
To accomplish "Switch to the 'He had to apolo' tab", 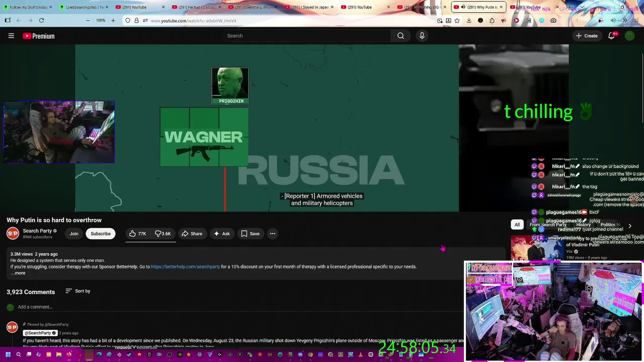I will (x=197, y=7).
